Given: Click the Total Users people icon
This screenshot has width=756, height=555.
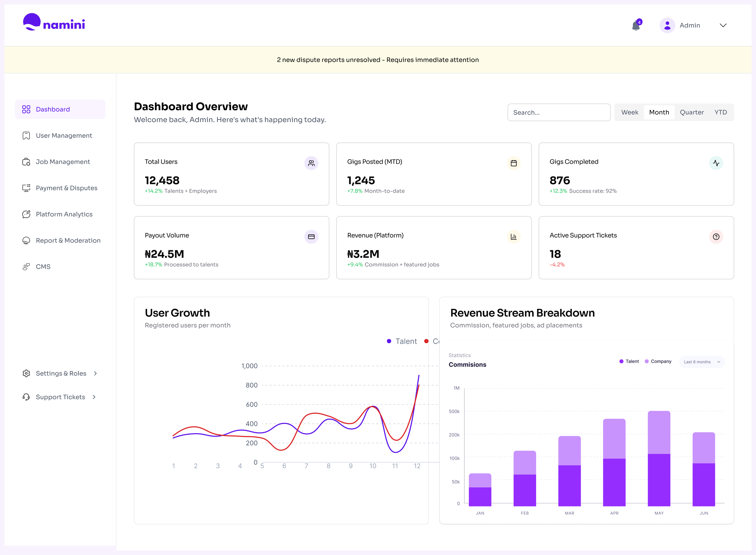Looking at the screenshot, I should [311, 163].
